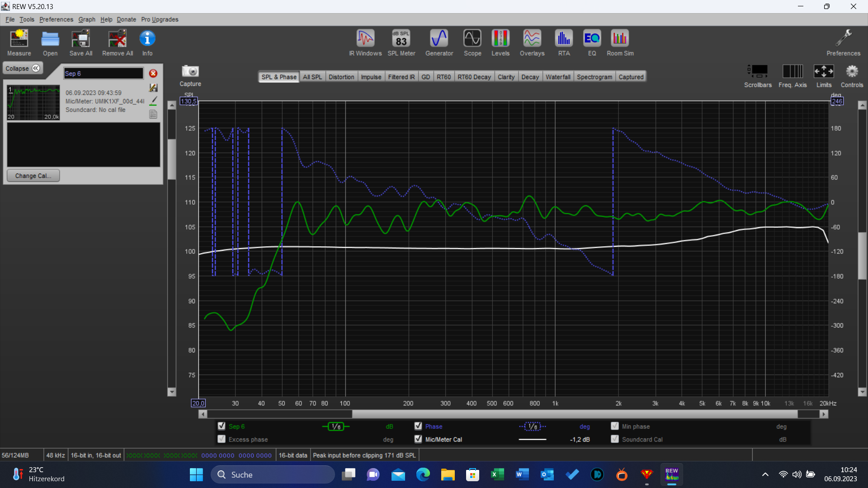Click the Capture camera icon
The width and height of the screenshot is (868, 488).
pos(190,72)
